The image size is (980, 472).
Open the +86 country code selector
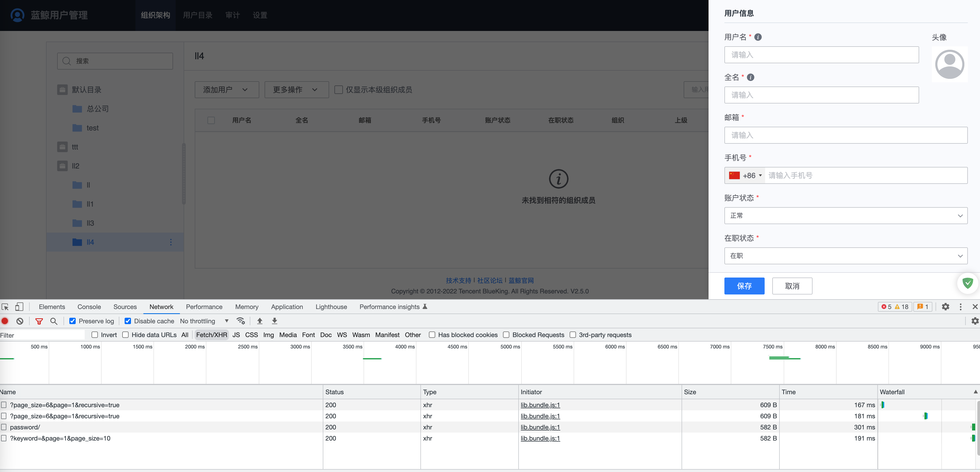(x=745, y=175)
